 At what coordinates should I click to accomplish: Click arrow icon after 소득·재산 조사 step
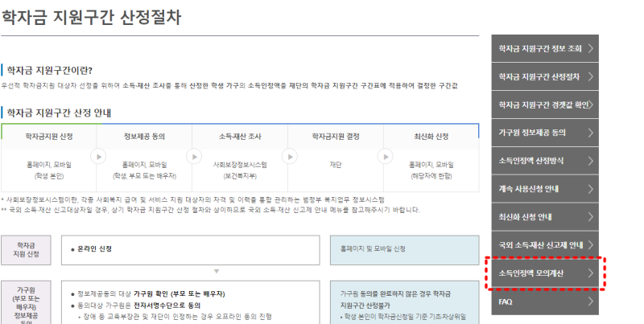click(290, 156)
